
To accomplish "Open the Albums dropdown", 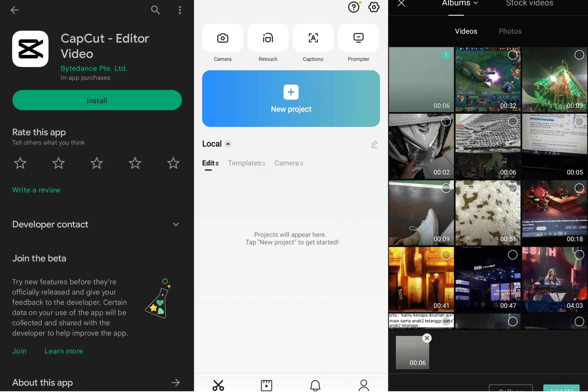I will click(x=460, y=3).
